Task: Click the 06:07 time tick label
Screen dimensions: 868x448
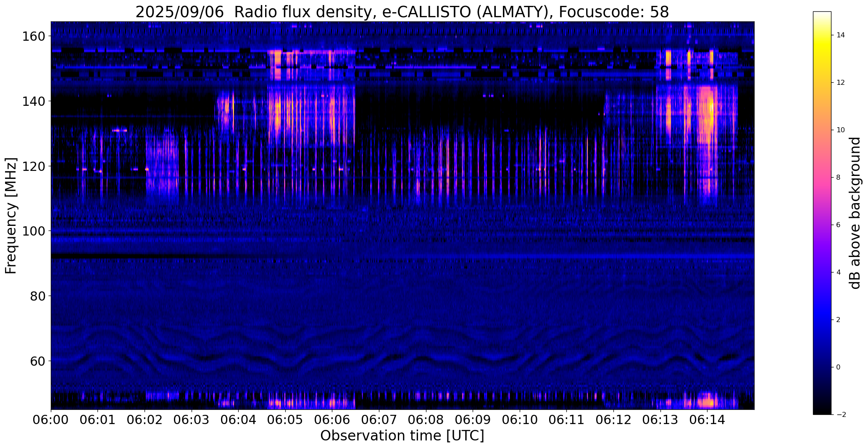Action: point(379,420)
